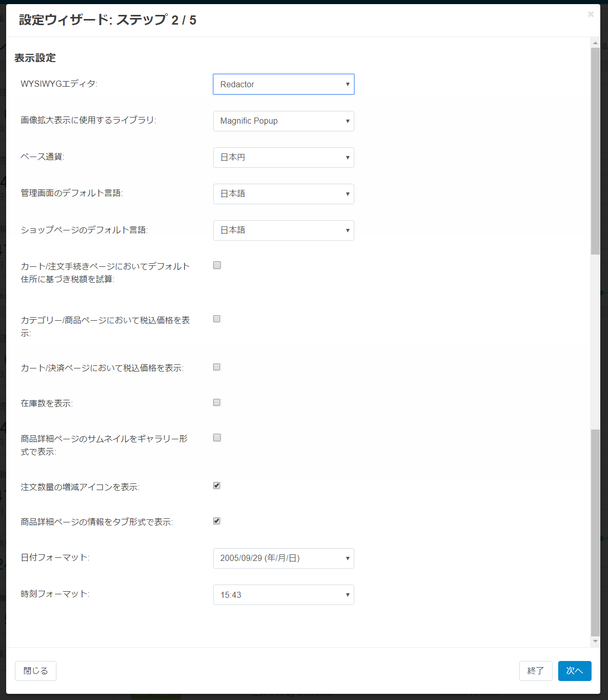Open ショップページのデフォルト言語 dropdown
Screen dimensions: 608x700
click(x=283, y=230)
